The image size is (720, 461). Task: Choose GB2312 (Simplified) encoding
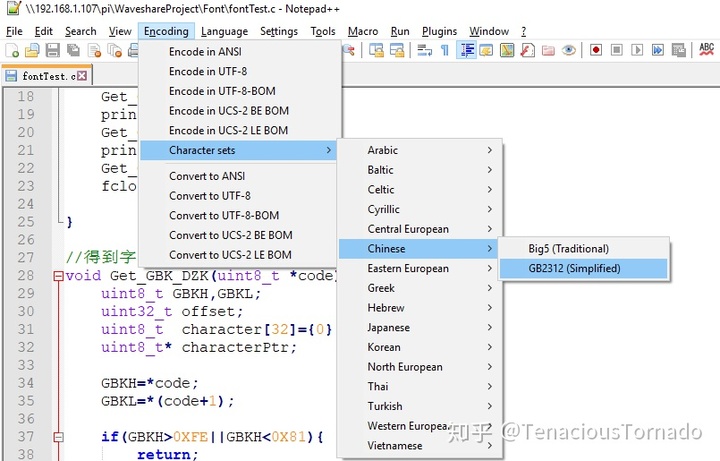pyautogui.click(x=584, y=269)
